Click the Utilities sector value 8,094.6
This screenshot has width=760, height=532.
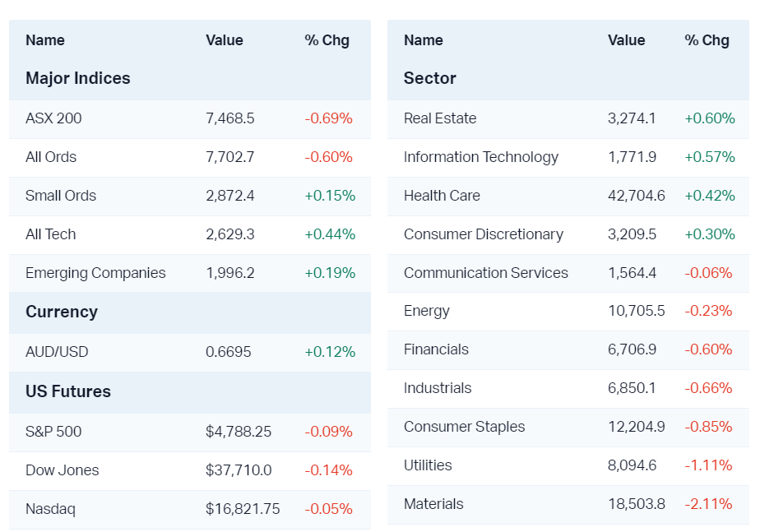(633, 465)
